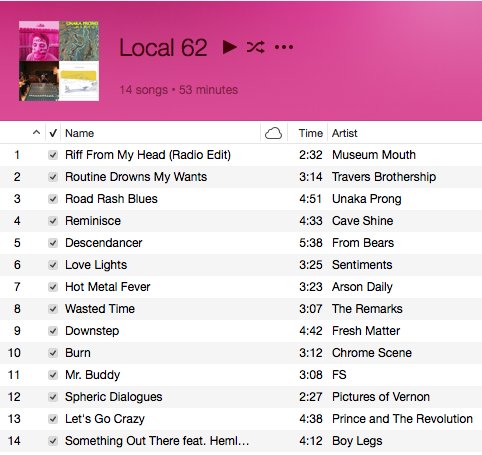482x455 pixels.
Task: Click the artist Fresh Matter
Action: (x=366, y=331)
